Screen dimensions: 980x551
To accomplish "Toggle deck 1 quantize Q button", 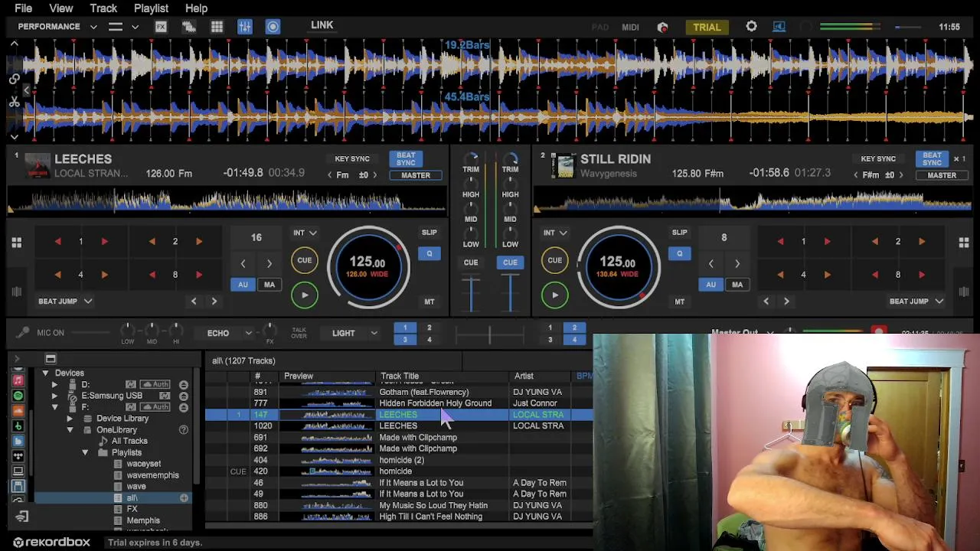I will (x=430, y=254).
